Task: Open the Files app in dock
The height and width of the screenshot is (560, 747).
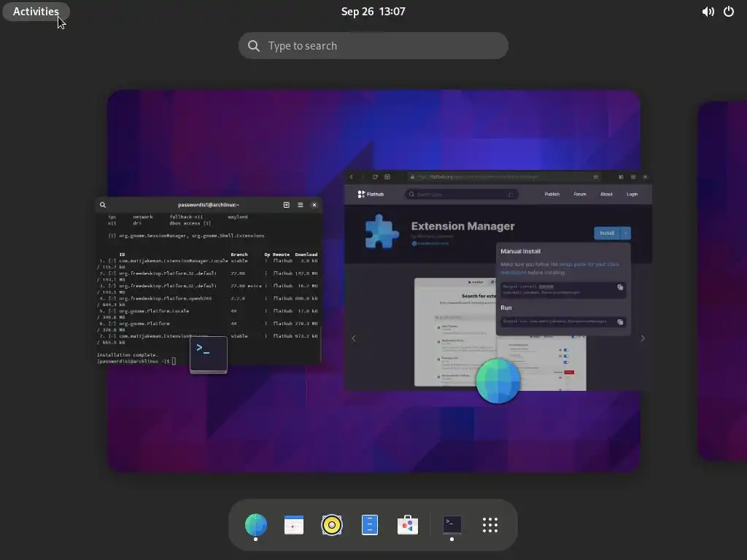Action: tap(370, 525)
